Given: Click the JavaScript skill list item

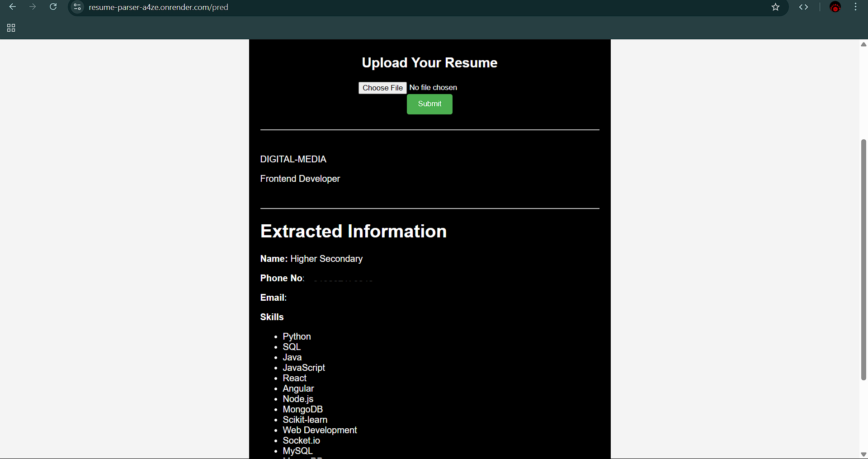Looking at the screenshot, I should [304, 368].
